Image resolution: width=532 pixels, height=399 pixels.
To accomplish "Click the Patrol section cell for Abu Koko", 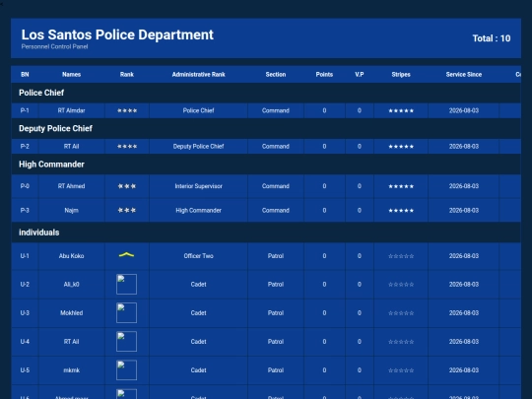I will point(276,256).
